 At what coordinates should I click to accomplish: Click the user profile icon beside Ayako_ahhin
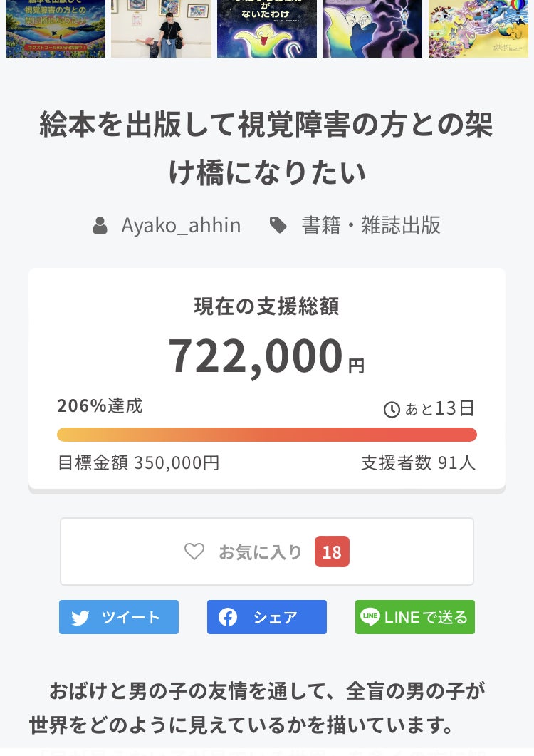[100, 226]
